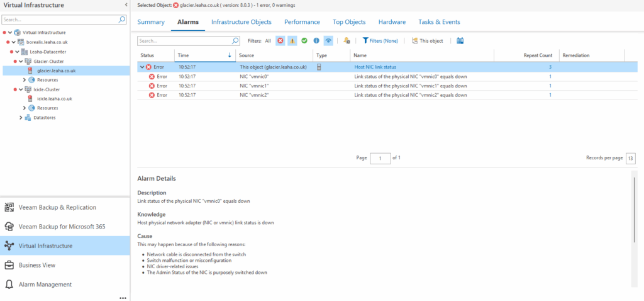Select icicle.leaha.co.uk host in tree

click(54, 99)
